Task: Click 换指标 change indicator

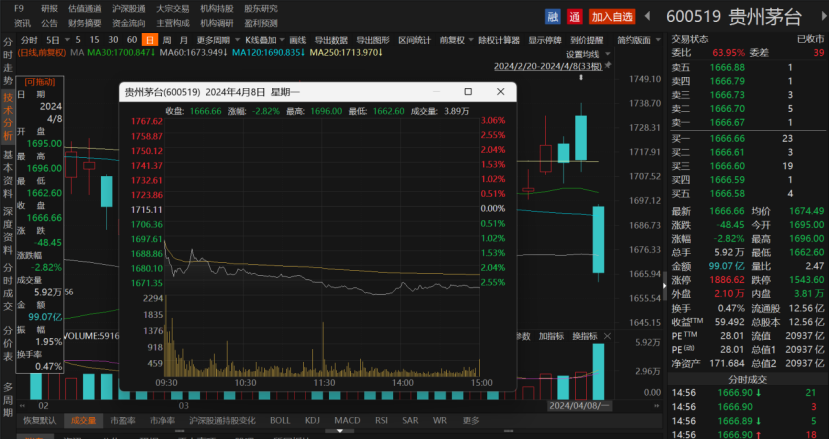Action: tap(585, 336)
